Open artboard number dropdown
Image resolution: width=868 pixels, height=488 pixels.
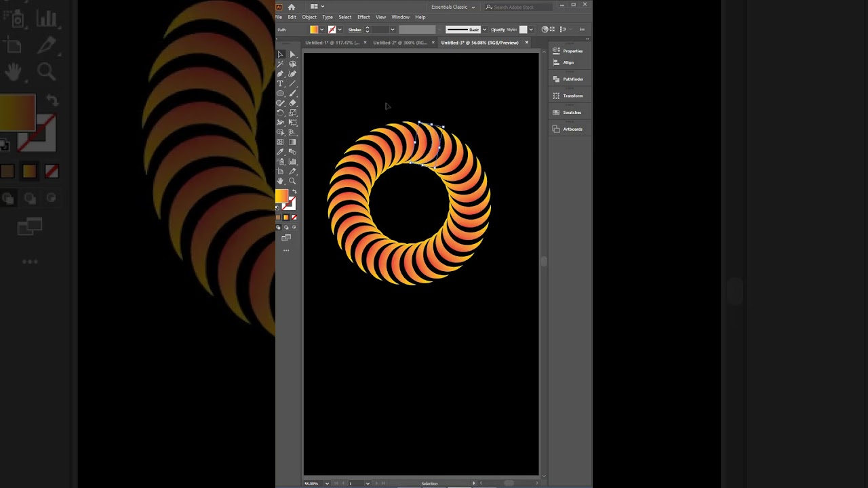(368, 483)
